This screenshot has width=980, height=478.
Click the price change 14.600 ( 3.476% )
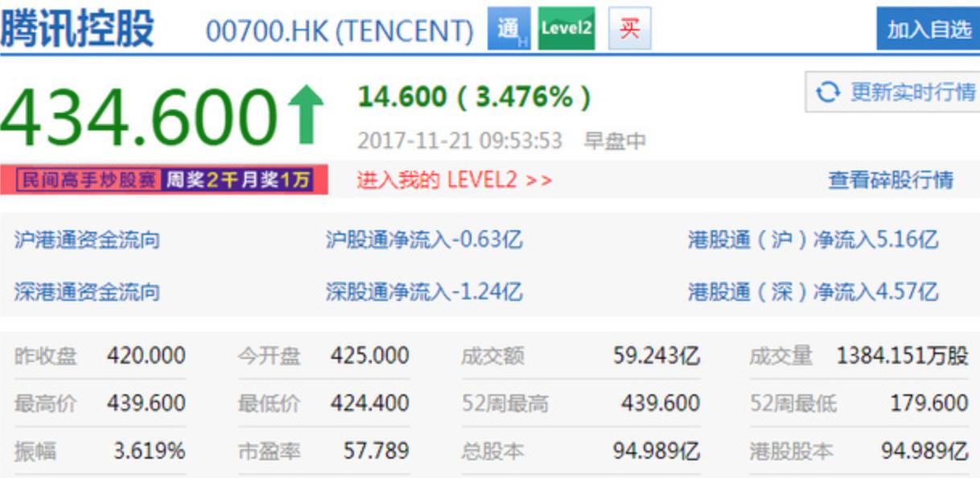[x=474, y=97]
